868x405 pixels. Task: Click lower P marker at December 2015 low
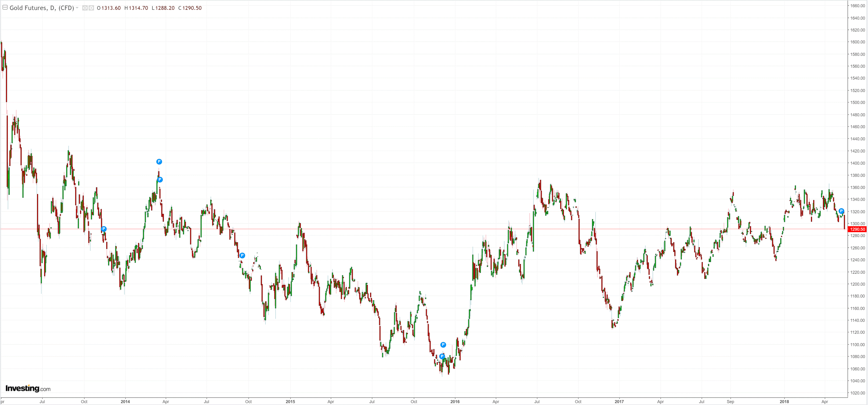point(442,356)
